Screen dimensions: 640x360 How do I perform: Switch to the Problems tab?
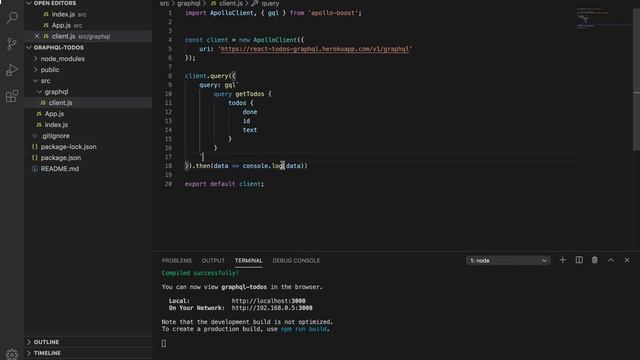[176, 260]
